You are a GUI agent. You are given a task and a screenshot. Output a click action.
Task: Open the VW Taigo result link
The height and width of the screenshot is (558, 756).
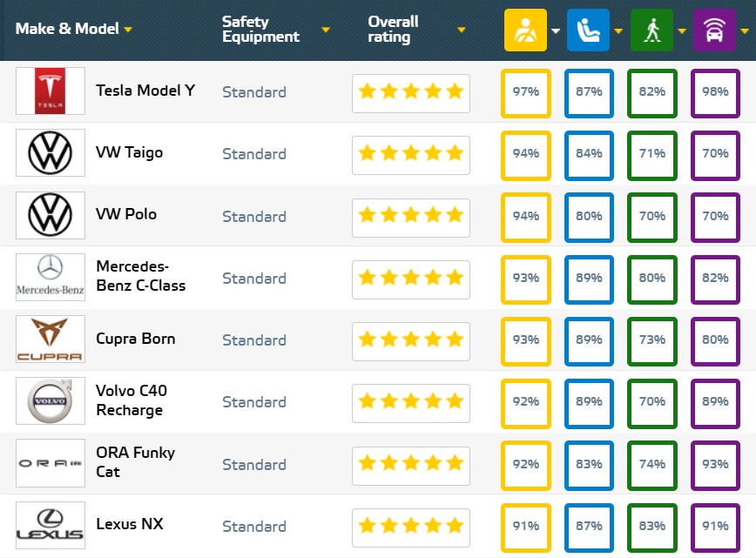[129, 153]
